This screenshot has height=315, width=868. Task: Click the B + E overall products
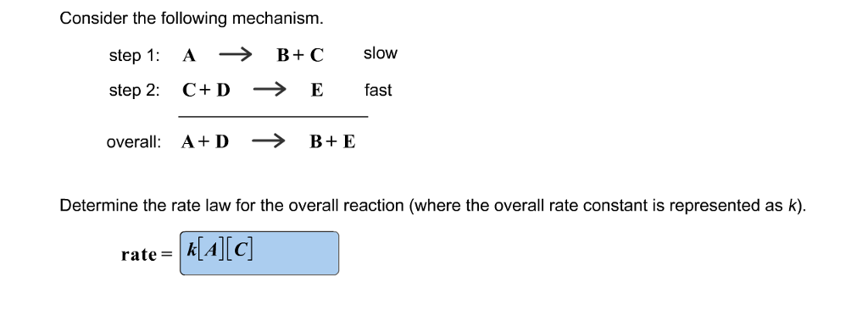click(x=332, y=142)
